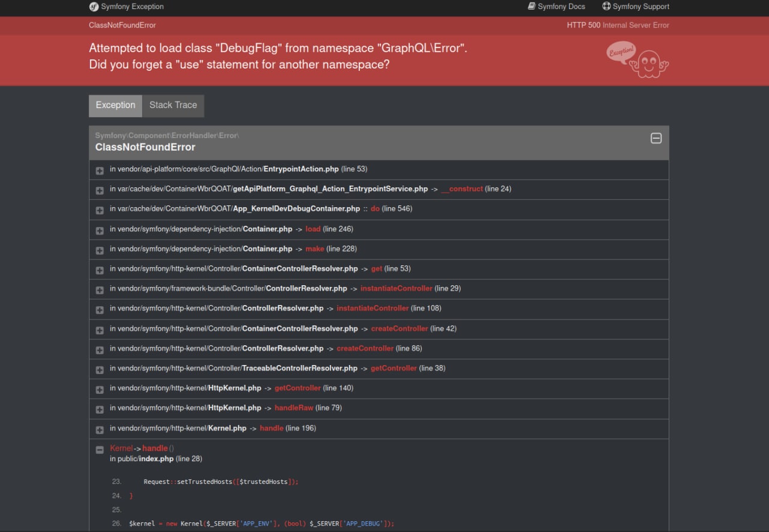
Task: Expand HttpKernel.php handleRaw line 79 trace
Action: (100, 410)
